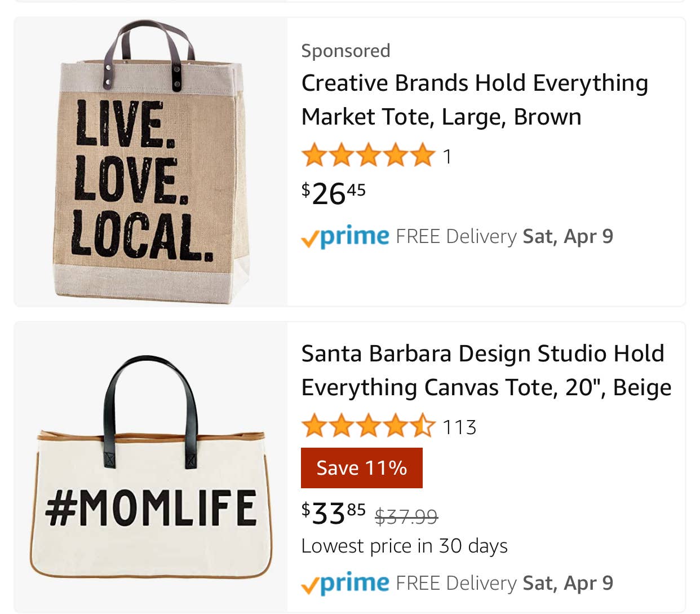Click the five-star rating of Market Tote
This screenshot has width=700, height=614.
[x=368, y=156]
